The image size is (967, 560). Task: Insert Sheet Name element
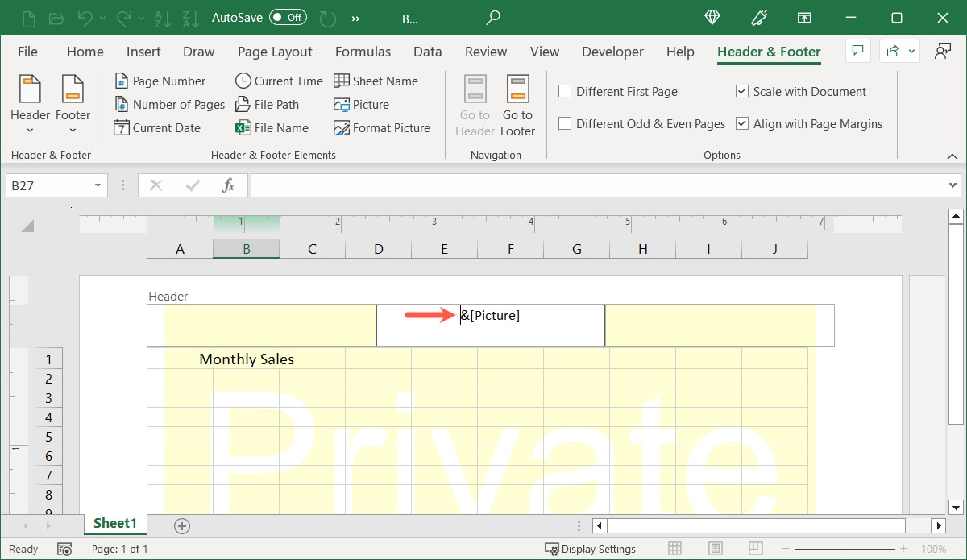pyautogui.click(x=376, y=81)
